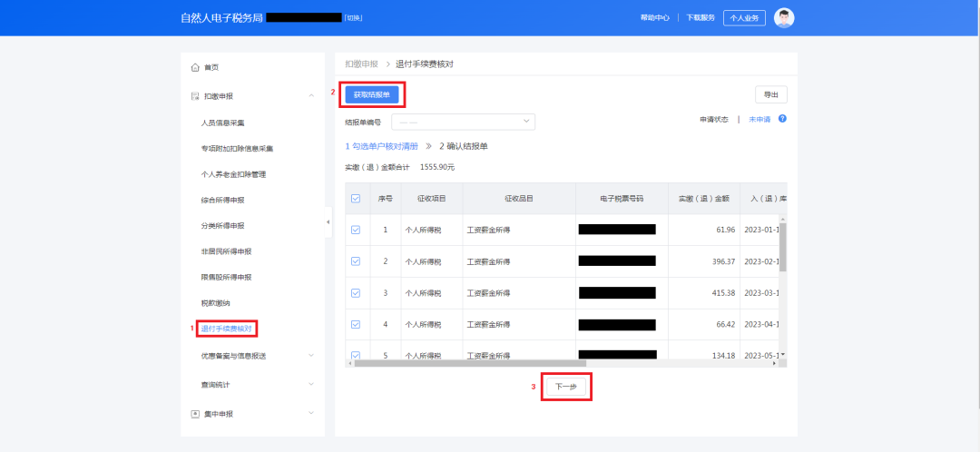Click the 导出 export button
This screenshot has width=980, height=452.
pyautogui.click(x=770, y=94)
